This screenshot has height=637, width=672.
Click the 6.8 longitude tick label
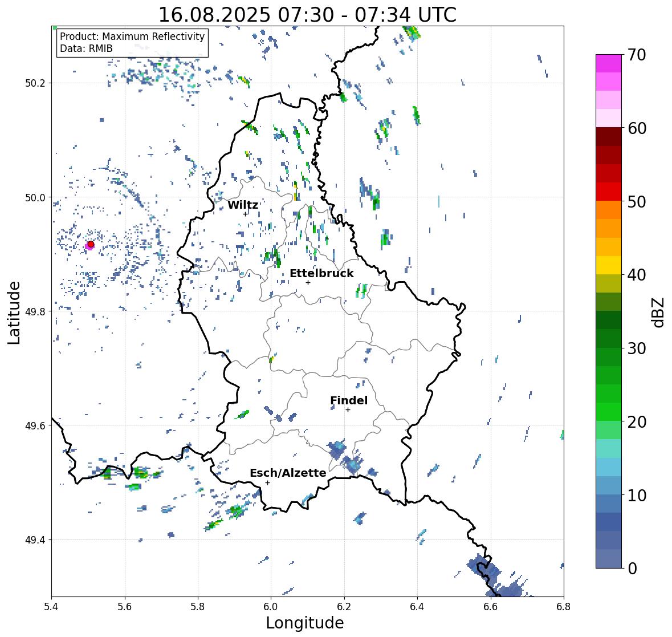point(564,606)
